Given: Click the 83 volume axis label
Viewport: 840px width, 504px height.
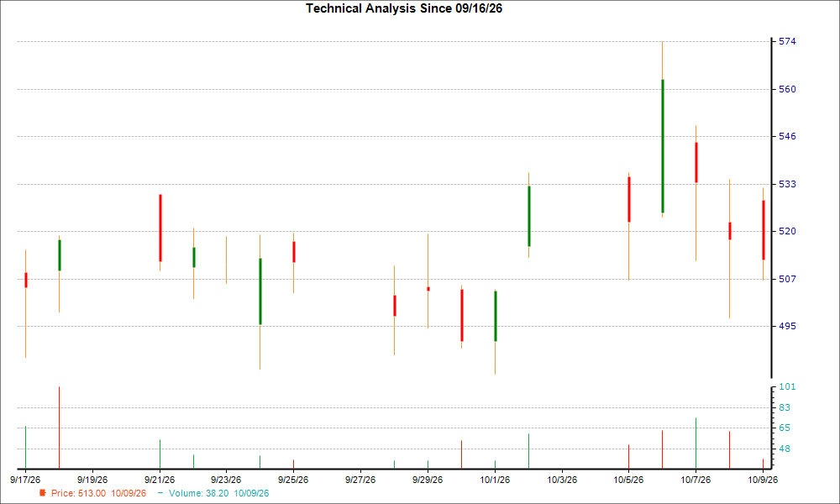Looking at the screenshot, I should [785, 407].
